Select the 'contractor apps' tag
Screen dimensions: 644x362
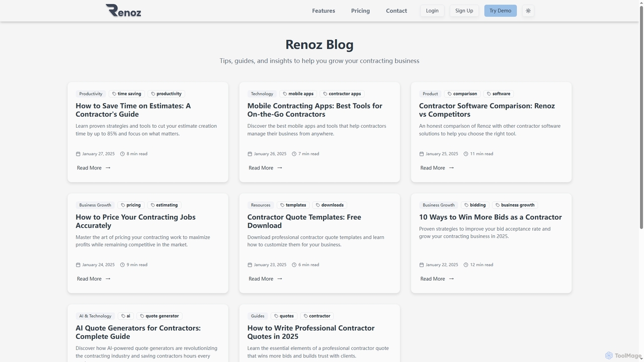point(342,94)
